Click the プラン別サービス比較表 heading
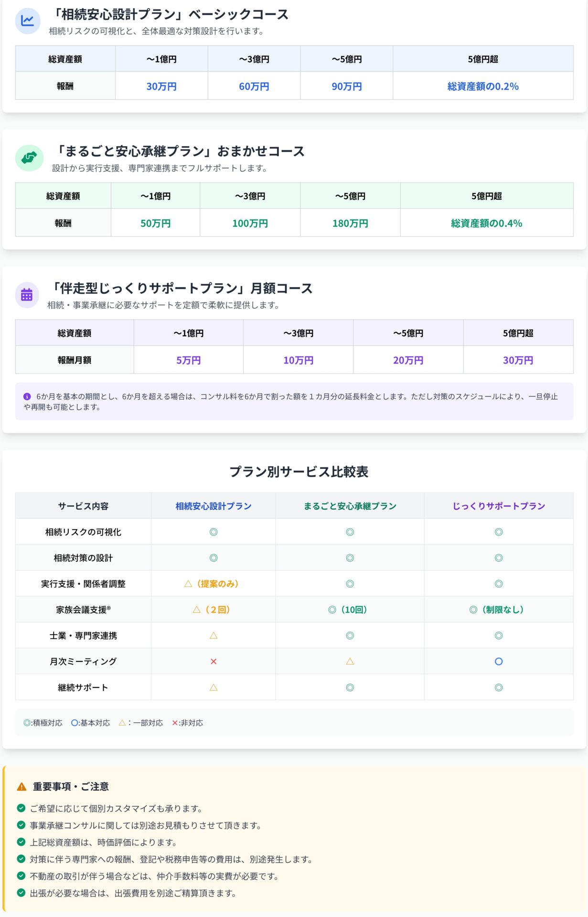588x917 pixels. pos(299,471)
